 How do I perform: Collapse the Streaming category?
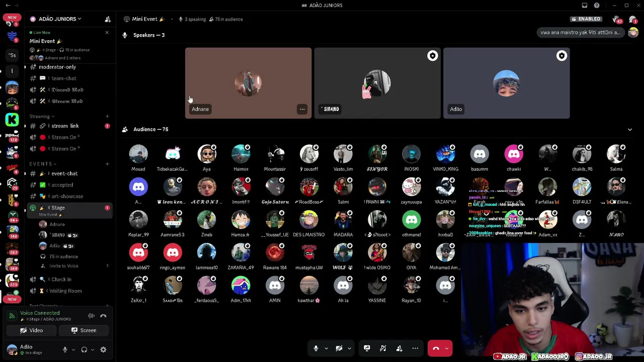[x=42, y=117]
